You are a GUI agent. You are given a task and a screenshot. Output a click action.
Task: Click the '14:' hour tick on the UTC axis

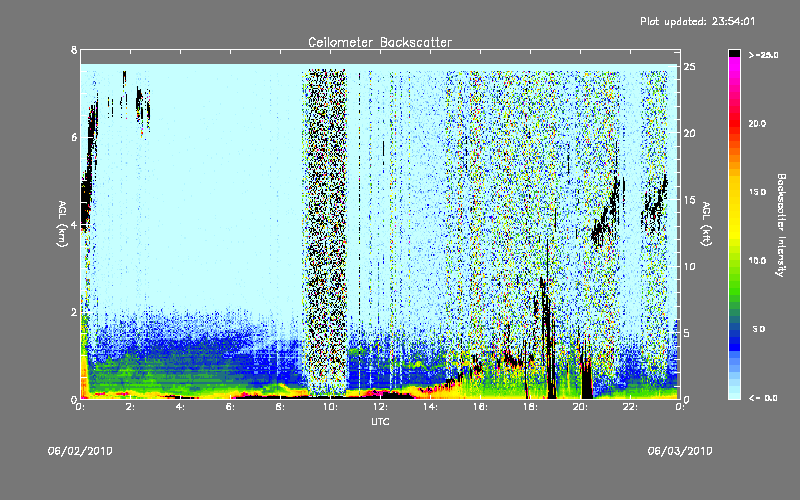[x=430, y=407]
